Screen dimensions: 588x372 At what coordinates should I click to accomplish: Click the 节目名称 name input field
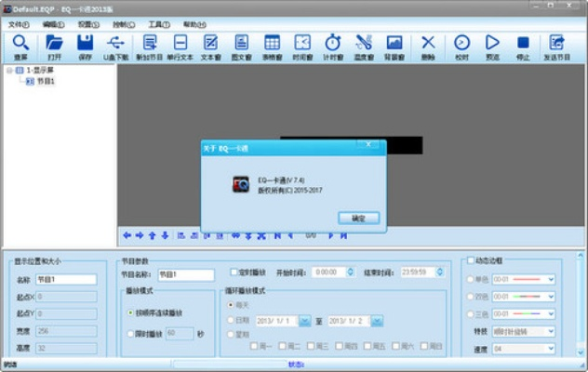[x=186, y=274]
